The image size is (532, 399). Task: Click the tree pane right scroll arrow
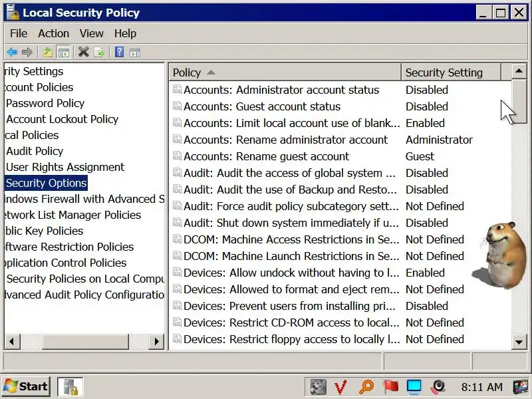click(x=156, y=341)
